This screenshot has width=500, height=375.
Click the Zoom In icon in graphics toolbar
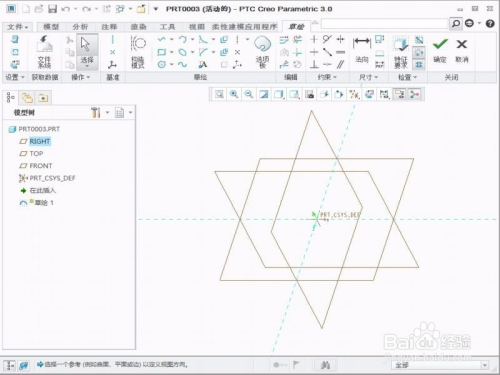coord(234,94)
